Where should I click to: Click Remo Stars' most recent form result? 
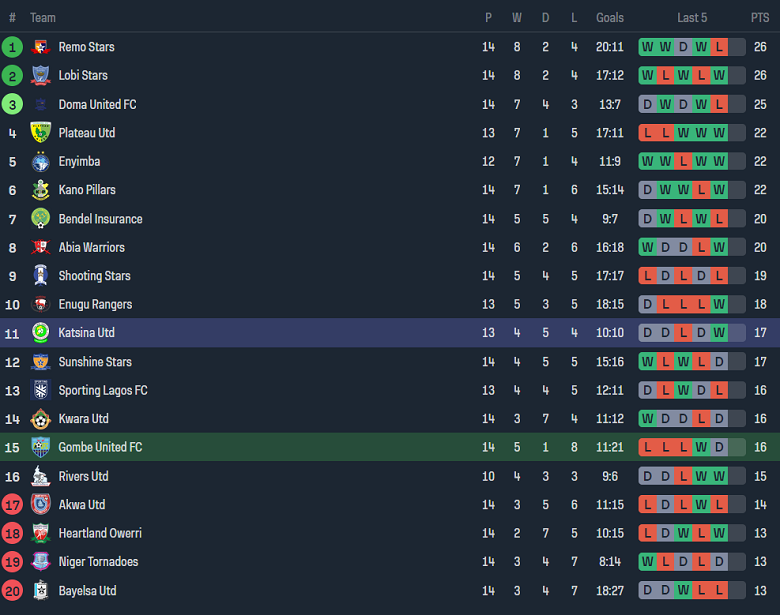(719, 47)
